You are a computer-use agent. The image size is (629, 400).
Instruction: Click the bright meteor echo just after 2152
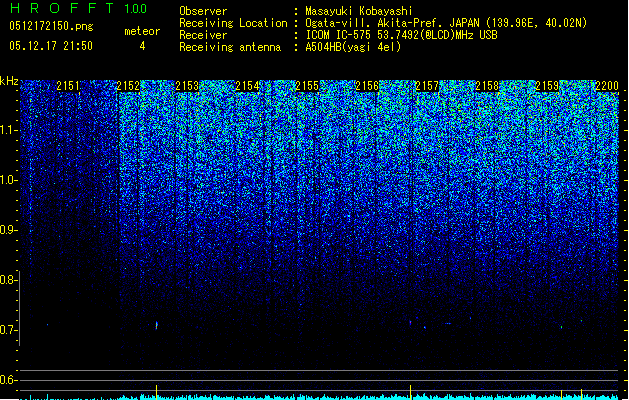tap(156, 325)
